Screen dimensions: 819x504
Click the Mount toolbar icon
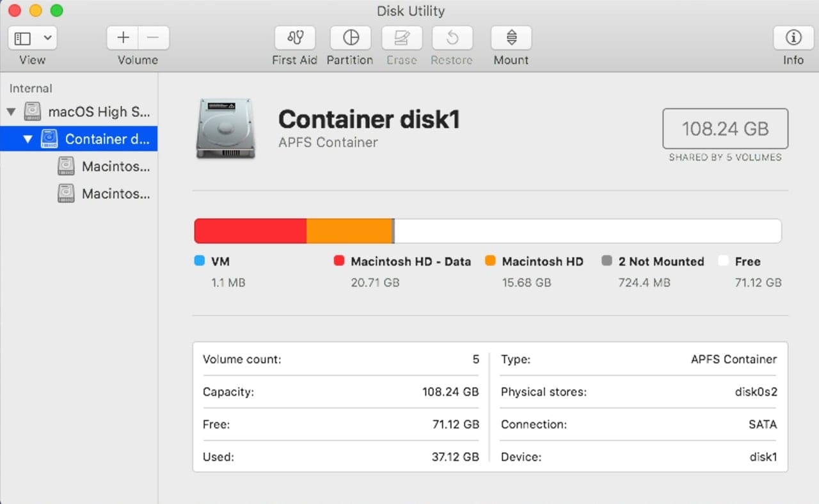tap(511, 38)
